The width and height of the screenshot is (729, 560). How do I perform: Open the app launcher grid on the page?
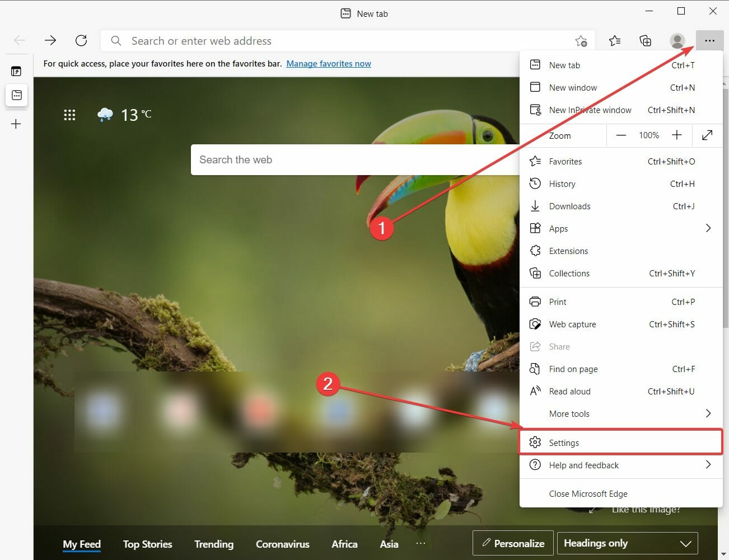click(x=69, y=115)
